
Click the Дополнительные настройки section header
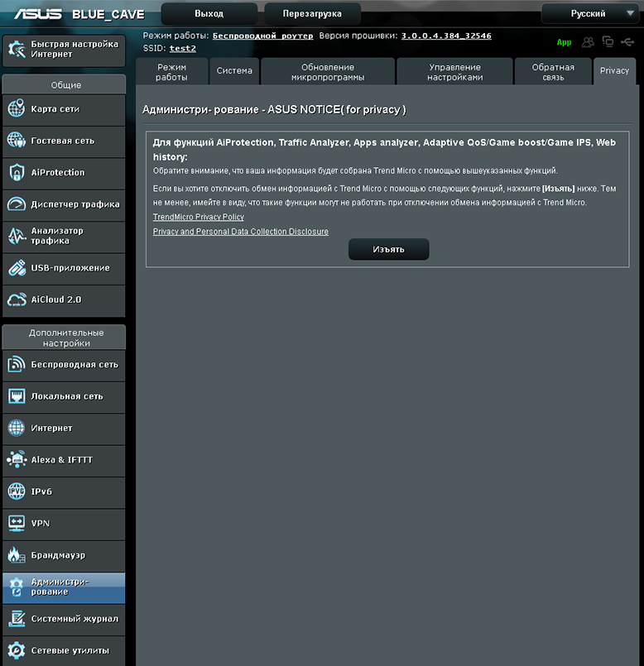(65, 338)
